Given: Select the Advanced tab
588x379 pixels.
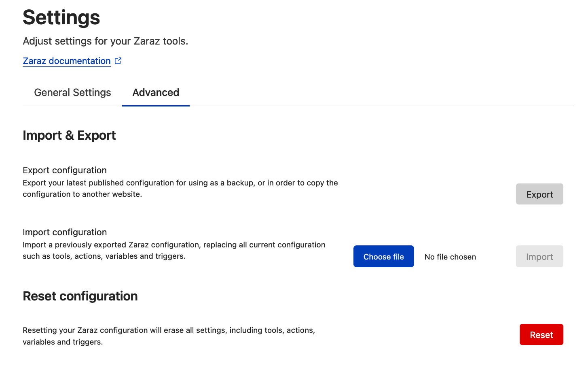Looking at the screenshot, I should tap(156, 92).
